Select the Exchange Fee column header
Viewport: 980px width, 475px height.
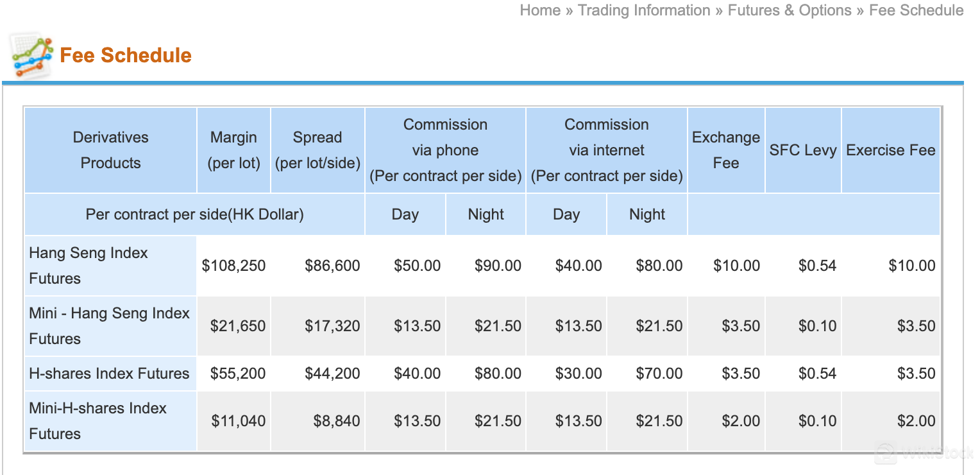click(726, 150)
